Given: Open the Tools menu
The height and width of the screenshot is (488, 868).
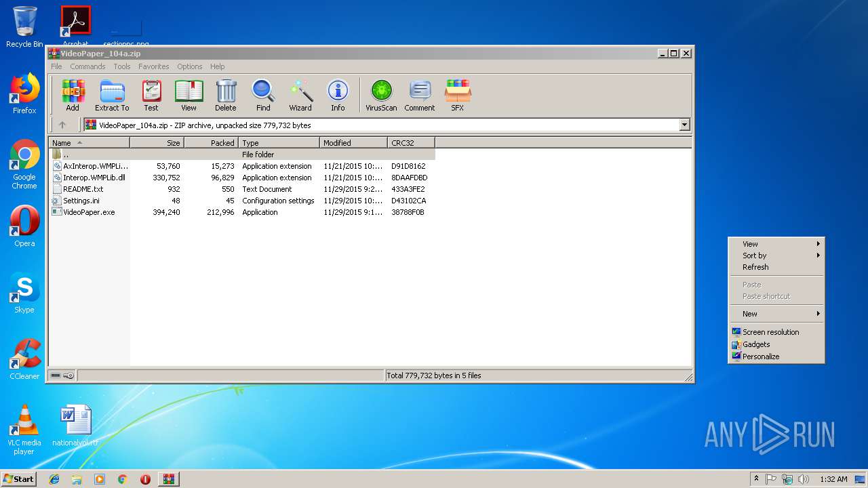Looking at the screenshot, I should click(122, 66).
